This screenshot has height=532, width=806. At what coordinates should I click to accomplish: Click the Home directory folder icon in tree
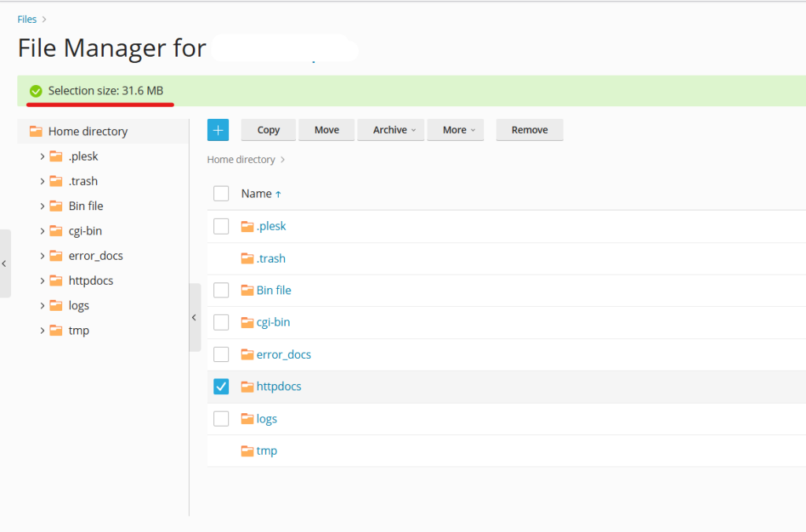pyautogui.click(x=36, y=131)
